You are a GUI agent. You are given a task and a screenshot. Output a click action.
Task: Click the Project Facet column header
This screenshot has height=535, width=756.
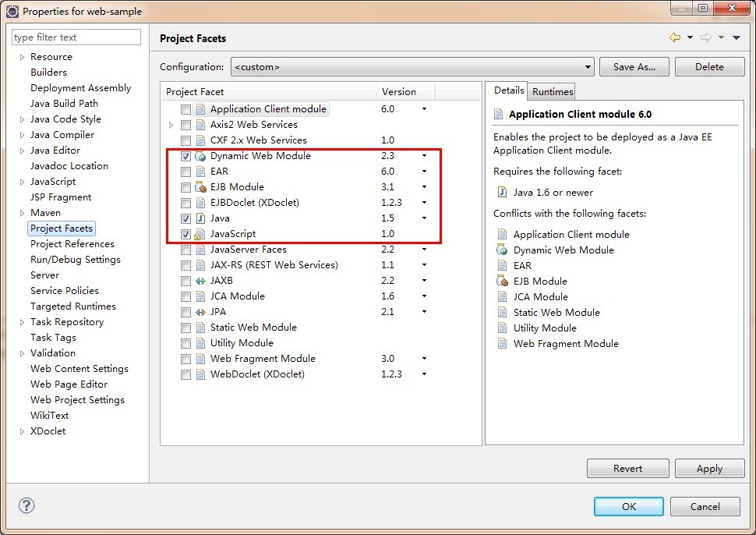point(269,92)
